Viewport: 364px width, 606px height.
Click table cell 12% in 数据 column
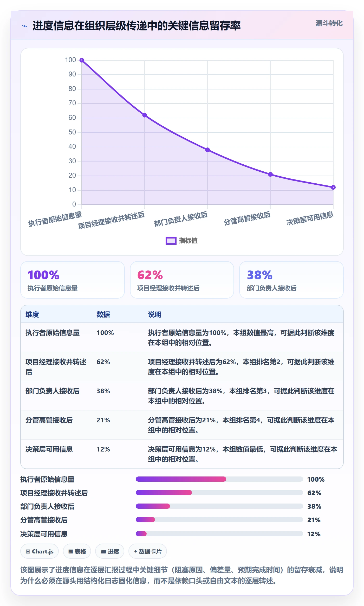click(103, 449)
